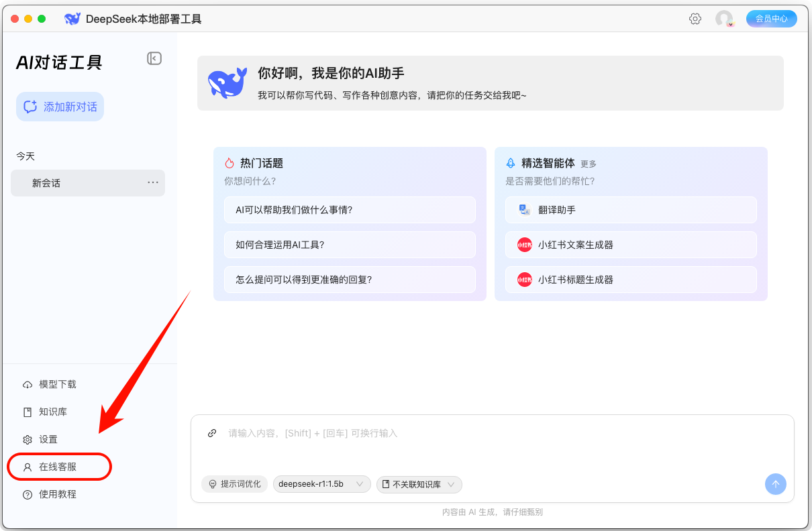This screenshot has width=812, height=531.
Task: Click the question mark icon beside 使用教程
Action: [28, 495]
